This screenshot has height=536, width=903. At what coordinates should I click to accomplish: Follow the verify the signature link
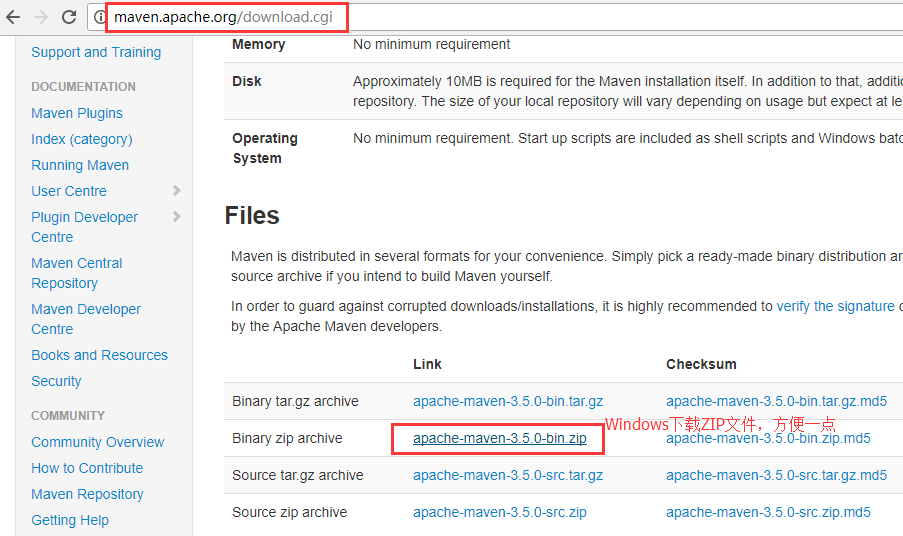(836, 306)
